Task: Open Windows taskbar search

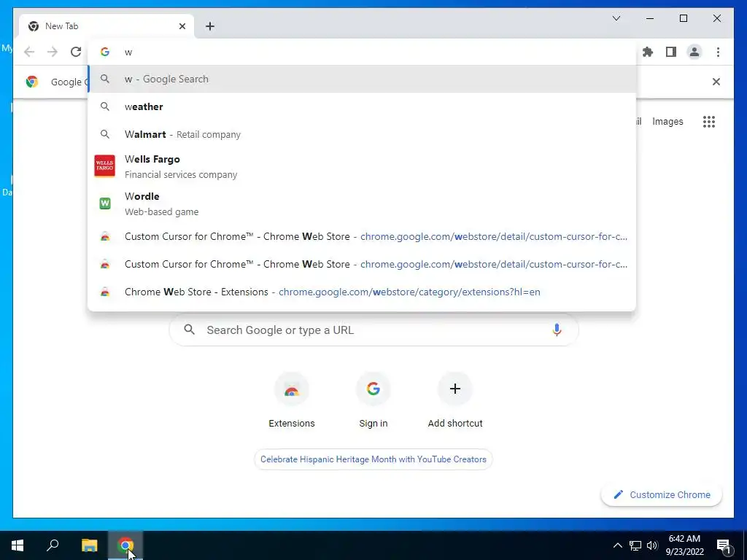Action: (53, 545)
